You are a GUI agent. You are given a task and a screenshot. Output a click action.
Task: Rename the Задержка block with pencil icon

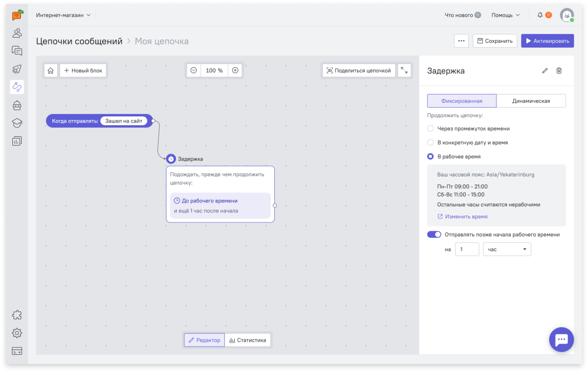tap(545, 71)
